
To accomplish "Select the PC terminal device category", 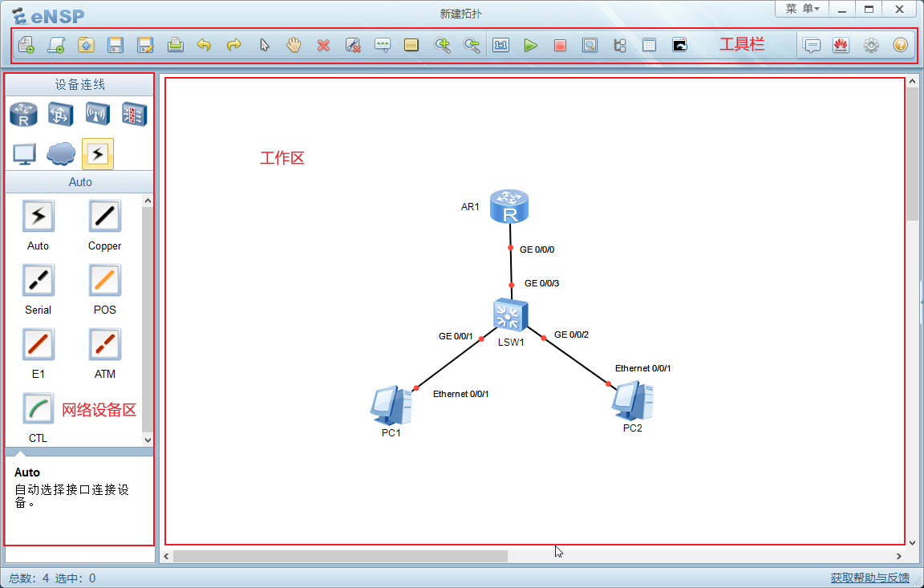I will [24, 154].
